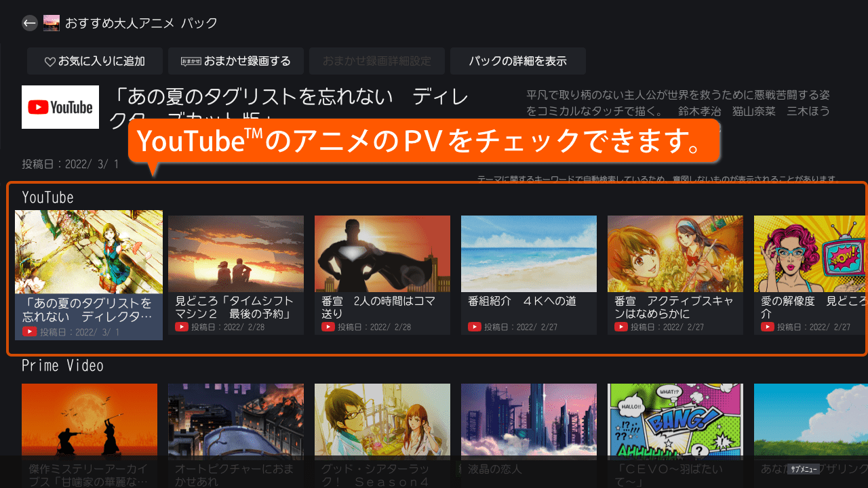
Task: Click YouTube icon under アクティブスキャン card
Action: point(621,327)
